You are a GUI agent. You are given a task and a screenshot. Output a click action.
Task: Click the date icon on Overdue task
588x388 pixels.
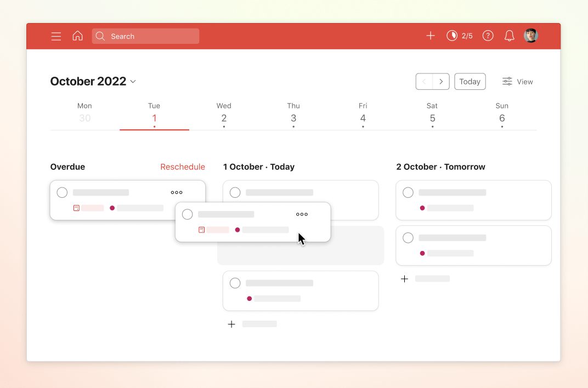76,208
